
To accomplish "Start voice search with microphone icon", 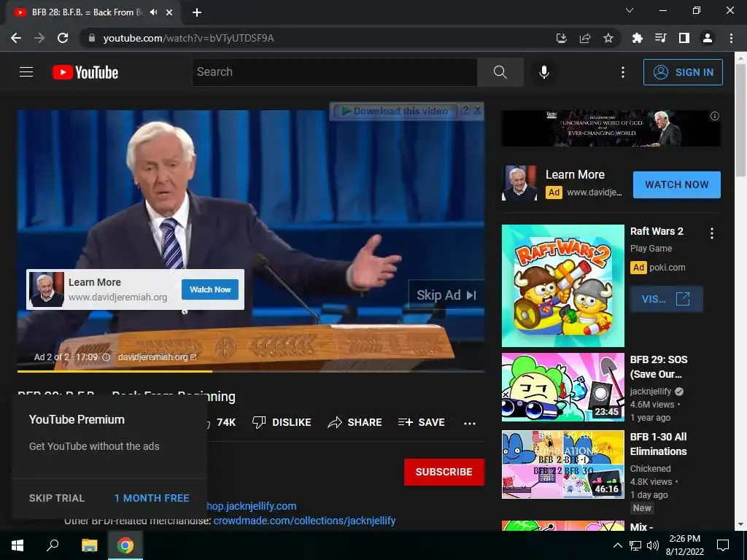I will tap(544, 72).
